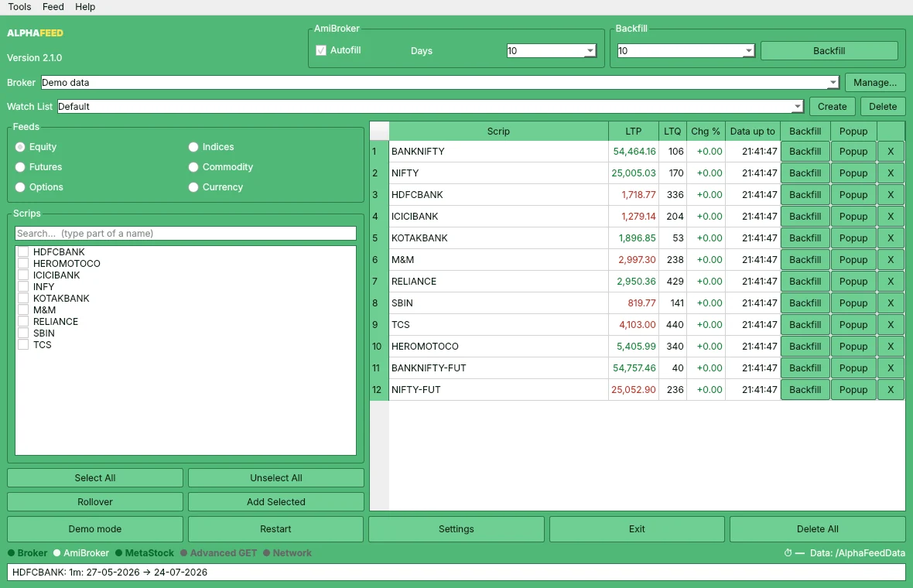Open the Feed menu
This screenshot has width=913, height=588.
53,7
